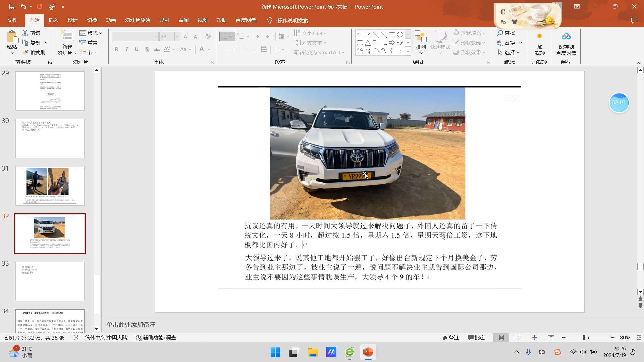Image resolution: width=644 pixels, height=362 pixels.
Task: Toggle the Notes pane button
Action: click(x=451, y=338)
